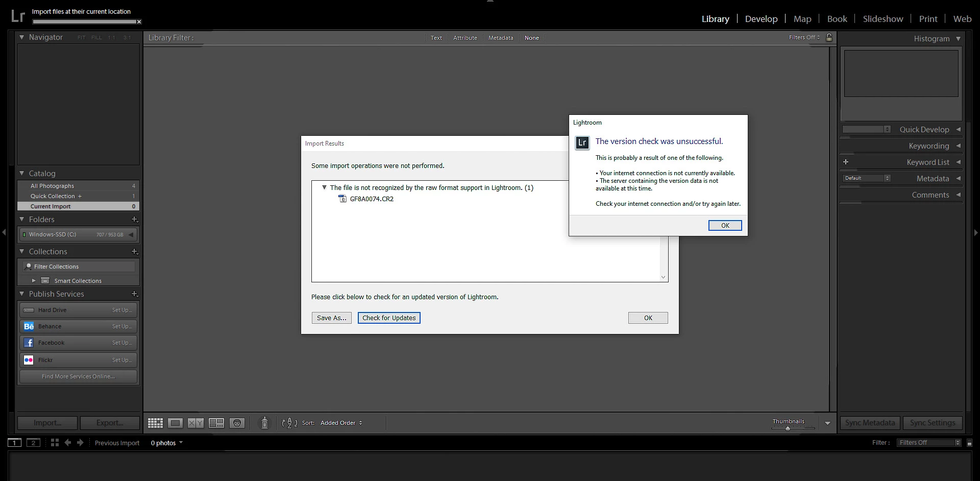Go forward with the filmstrip right arrow
Viewport: 980px width, 481px height.
point(80,443)
